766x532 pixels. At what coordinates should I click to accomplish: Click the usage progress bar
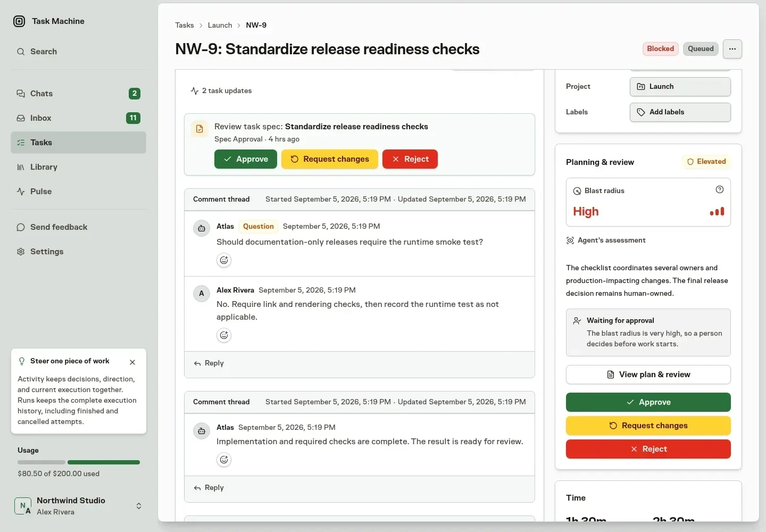click(79, 462)
